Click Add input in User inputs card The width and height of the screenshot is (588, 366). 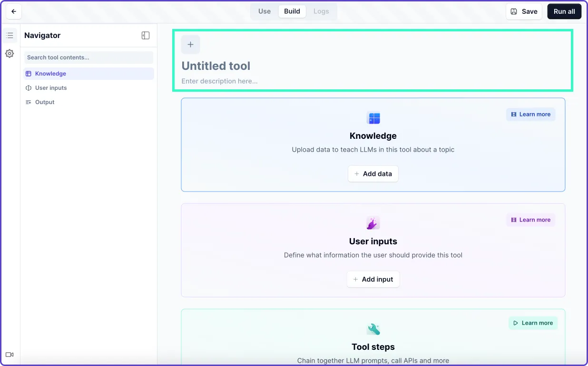tap(373, 279)
